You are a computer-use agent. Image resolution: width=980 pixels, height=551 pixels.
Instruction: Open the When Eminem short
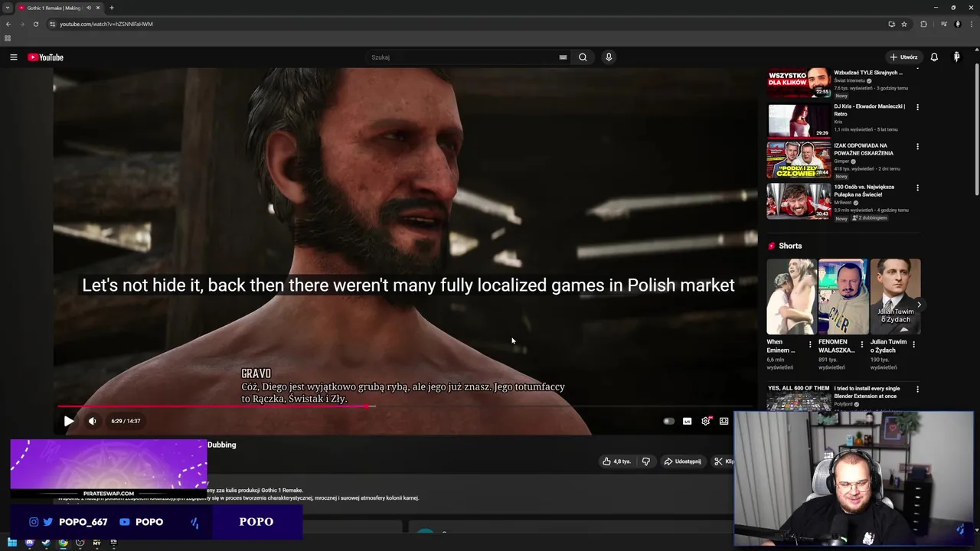click(791, 296)
